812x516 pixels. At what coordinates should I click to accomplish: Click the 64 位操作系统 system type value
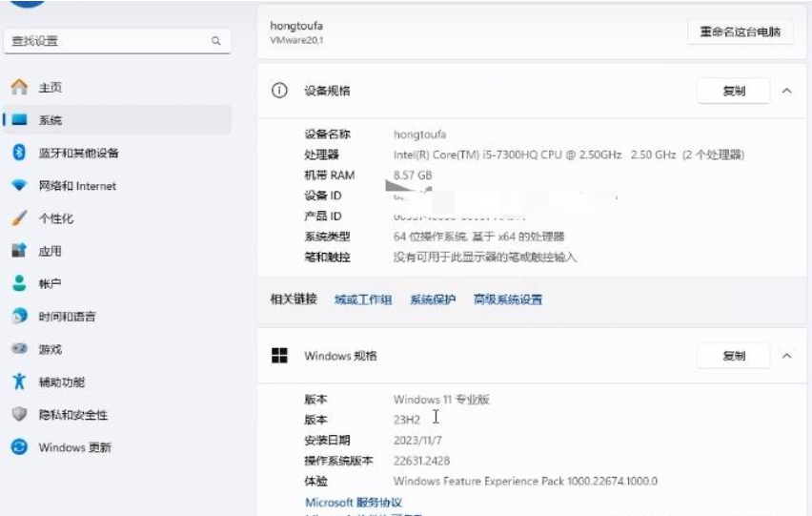click(479, 237)
